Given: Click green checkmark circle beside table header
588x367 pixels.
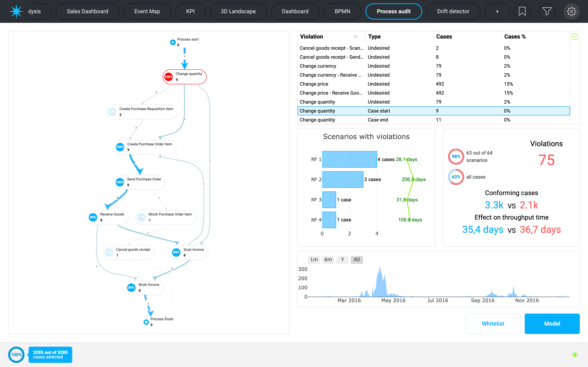Looking at the screenshot, I should [x=575, y=37].
